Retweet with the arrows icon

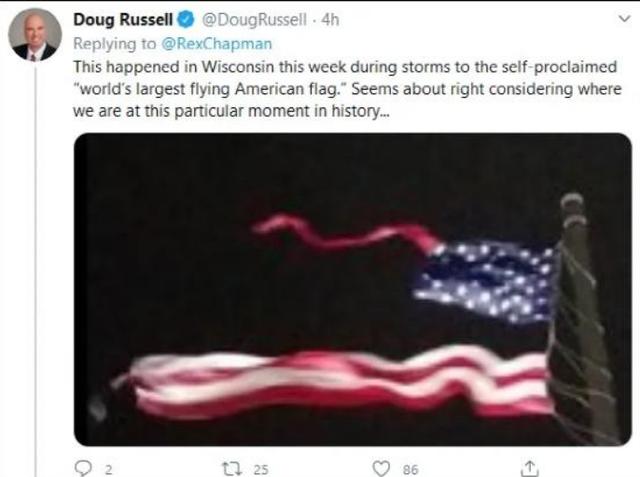(x=232, y=469)
